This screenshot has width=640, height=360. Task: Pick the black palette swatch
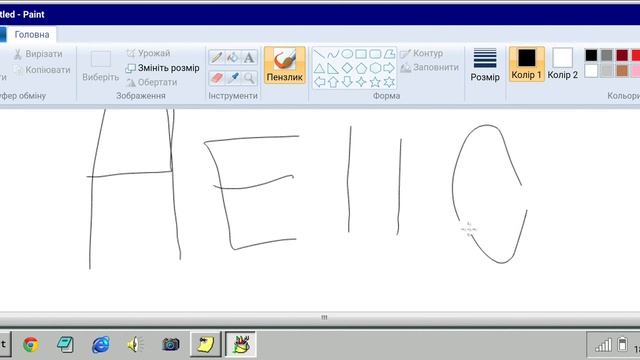click(591, 55)
